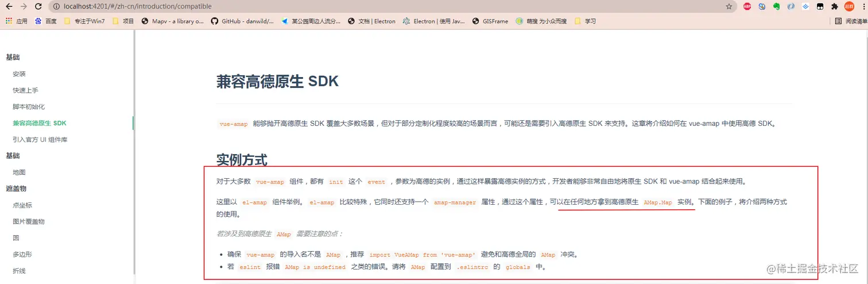Open the Evernote elephant extension
This screenshot has width=868, height=284.
[x=776, y=6]
